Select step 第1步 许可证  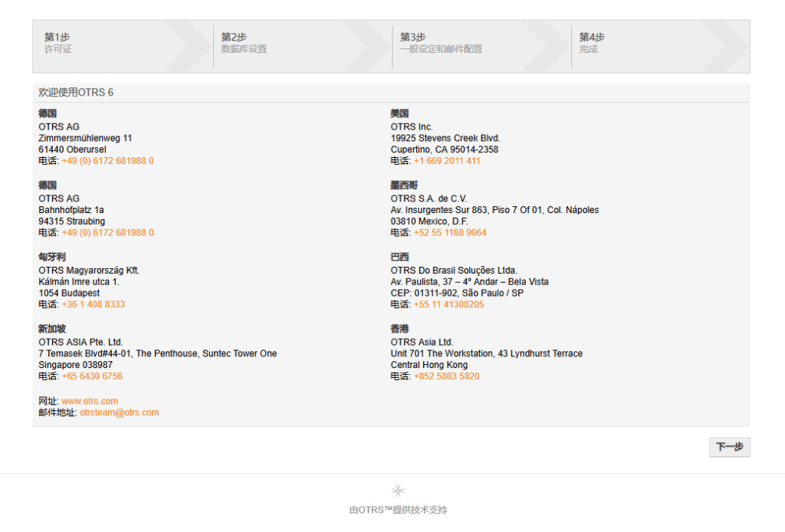click(123, 47)
